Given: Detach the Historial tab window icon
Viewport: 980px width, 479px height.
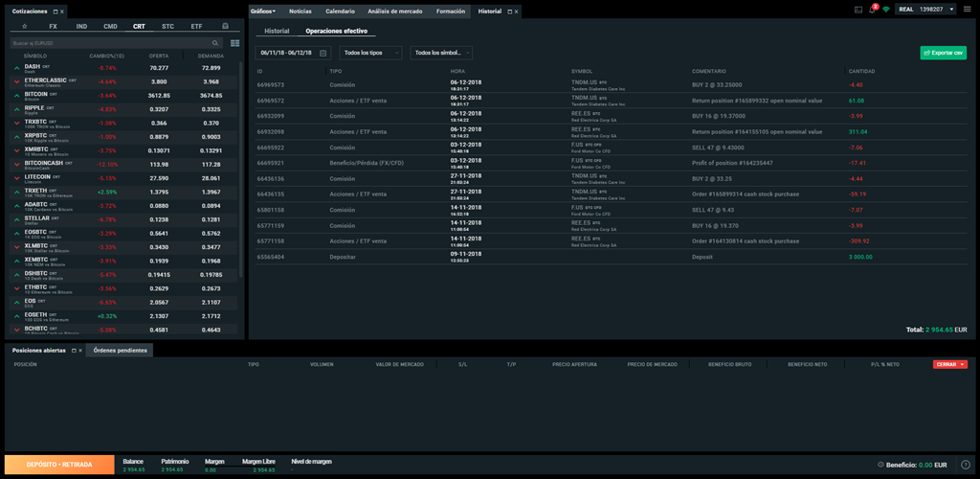Looking at the screenshot, I should 509,11.
